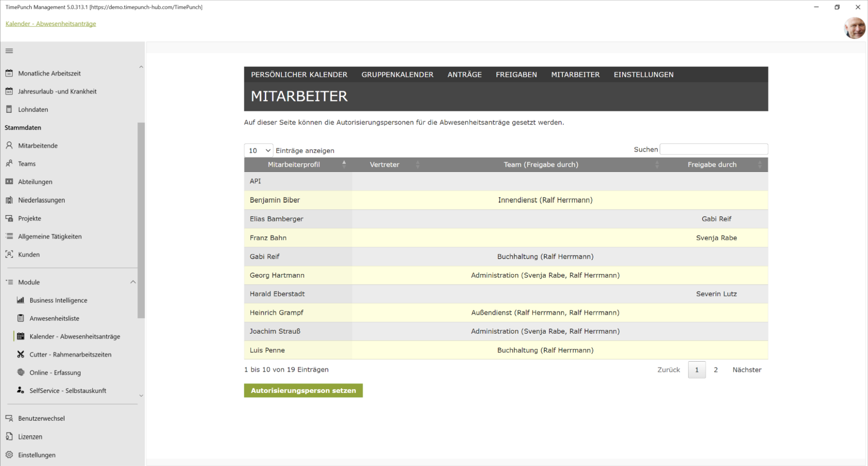Viewport: 868px width, 466px height.
Task: Sort by Freigabe durch column arrows
Action: pos(760,164)
